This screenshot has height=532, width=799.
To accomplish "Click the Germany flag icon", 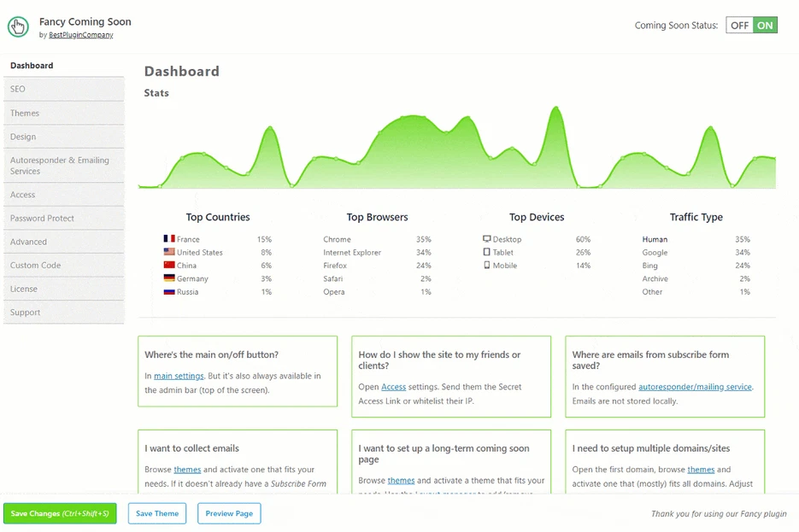I will pos(169,279).
